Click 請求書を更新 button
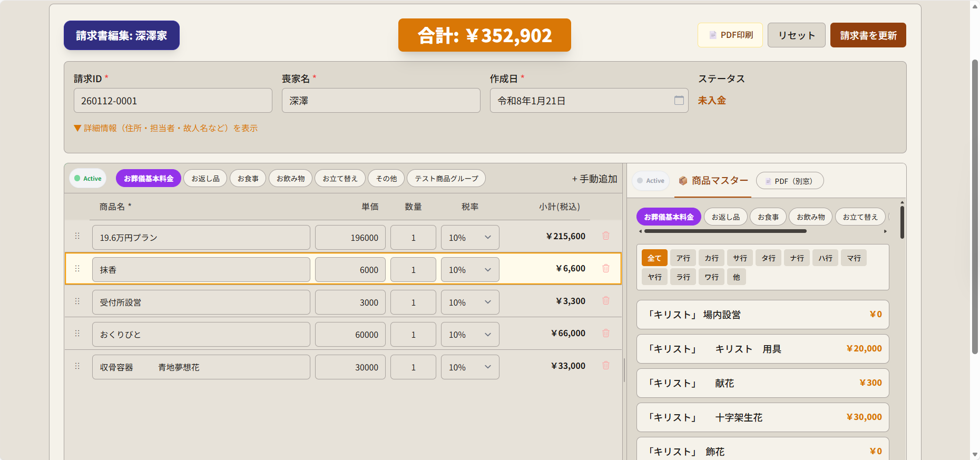Viewport: 980px width, 460px height. (x=868, y=35)
